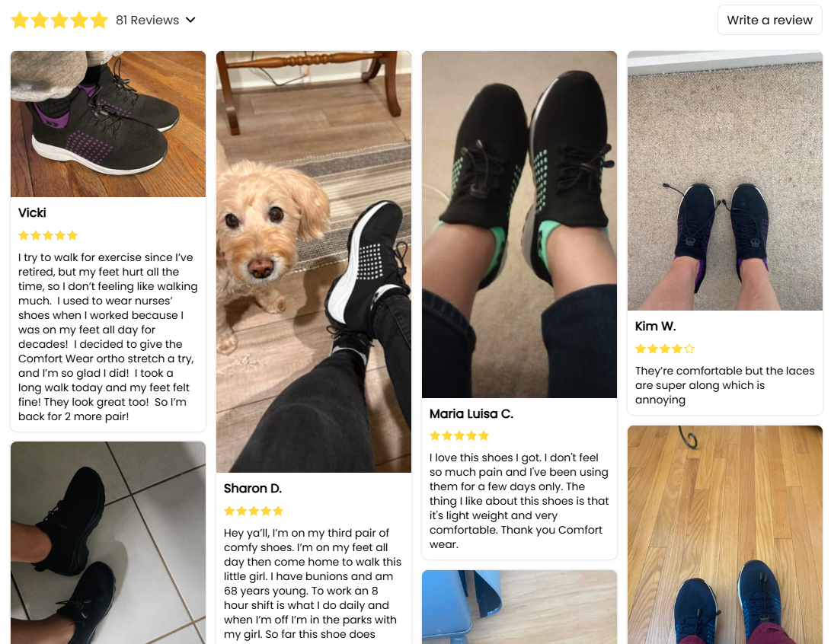This screenshot has width=831, height=644.
Task: Select the reviewer name Sharon D.
Action: (x=253, y=488)
